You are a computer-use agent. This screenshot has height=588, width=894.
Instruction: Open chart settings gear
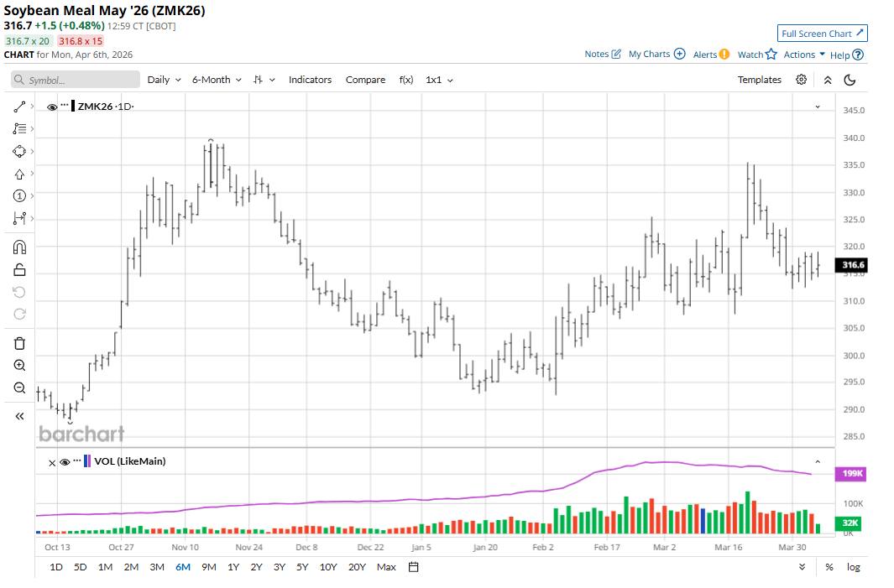click(801, 80)
